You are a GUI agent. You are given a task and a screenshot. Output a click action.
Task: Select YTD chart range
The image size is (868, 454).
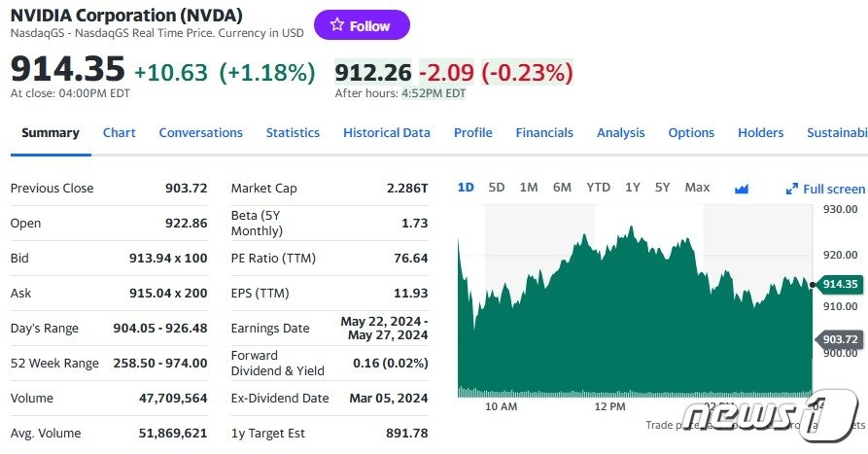[598, 187]
